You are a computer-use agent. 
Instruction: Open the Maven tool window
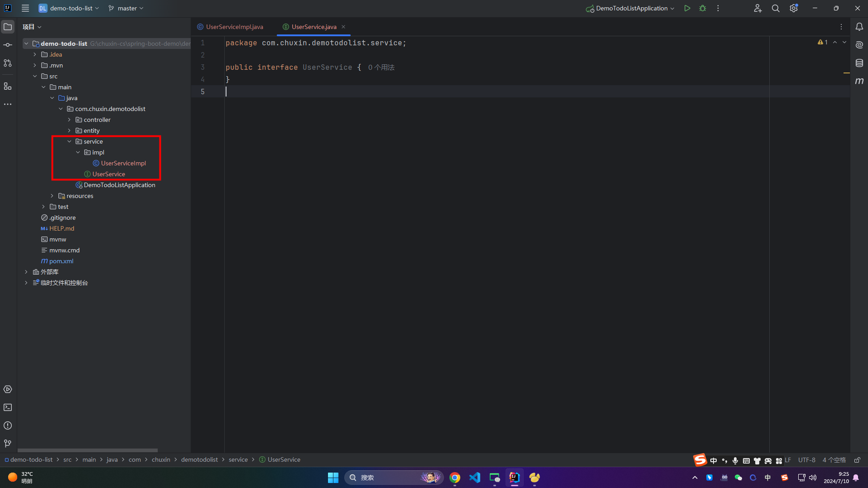(x=859, y=81)
